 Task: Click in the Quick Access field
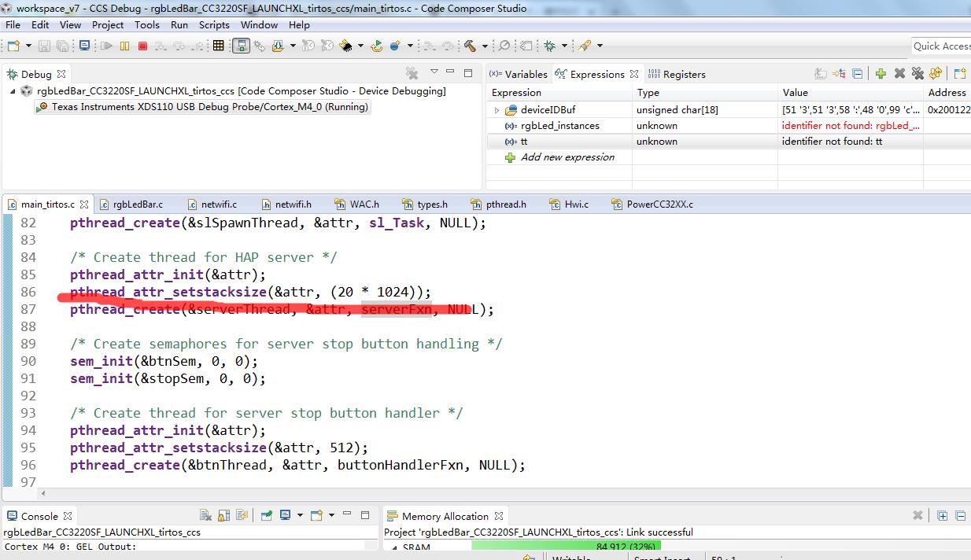coord(941,46)
